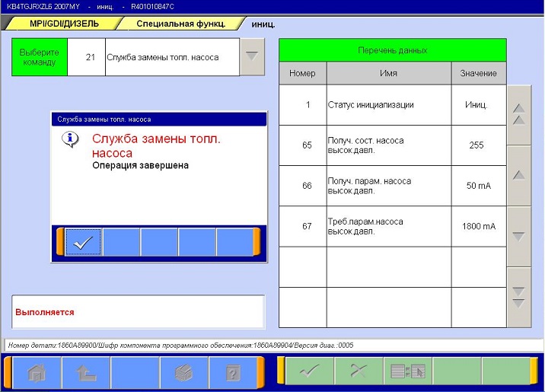Open help with the question mark icon
The height and width of the screenshot is (392, 545).
(233, 372)
